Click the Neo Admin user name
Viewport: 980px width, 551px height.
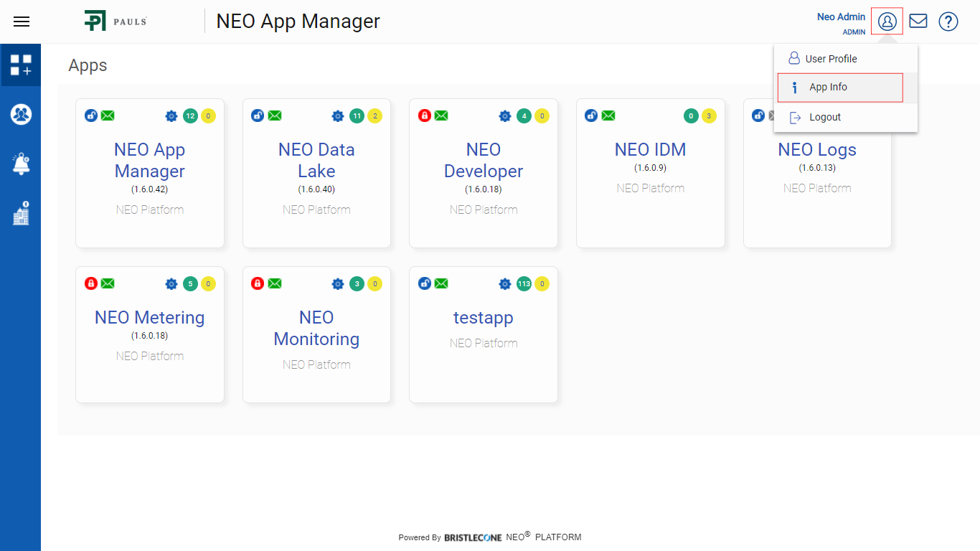coord(842,17)
